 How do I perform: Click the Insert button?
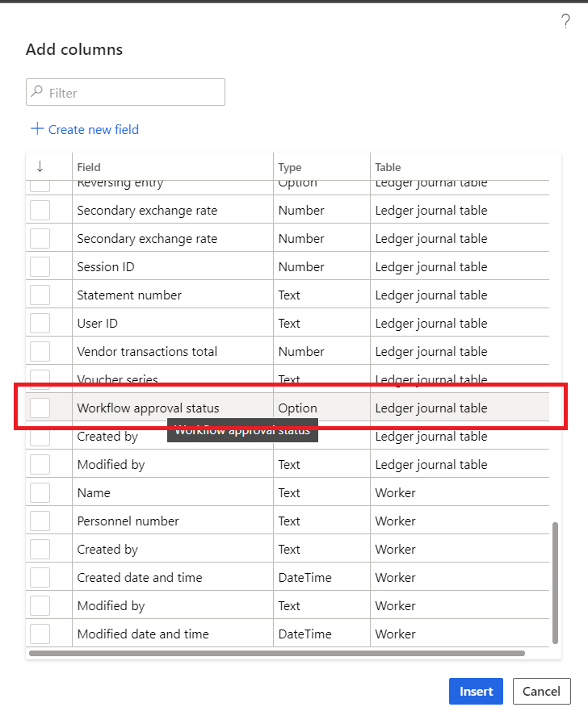pos(476,691)
